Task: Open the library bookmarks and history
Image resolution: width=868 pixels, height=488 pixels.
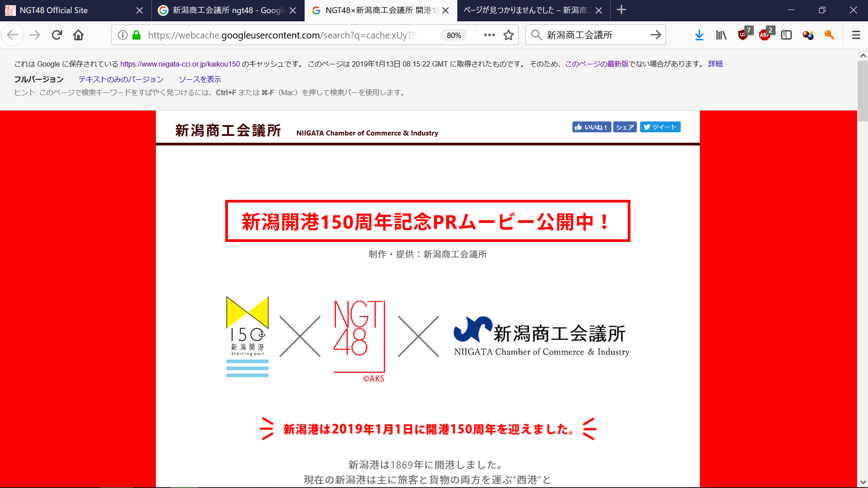Action: 721,35
